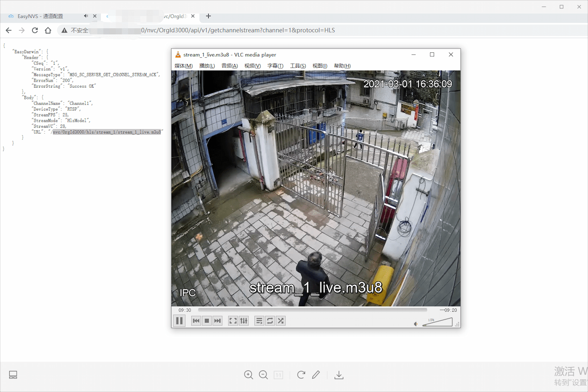
Task: Open a new browser tab
Action: 209,16
